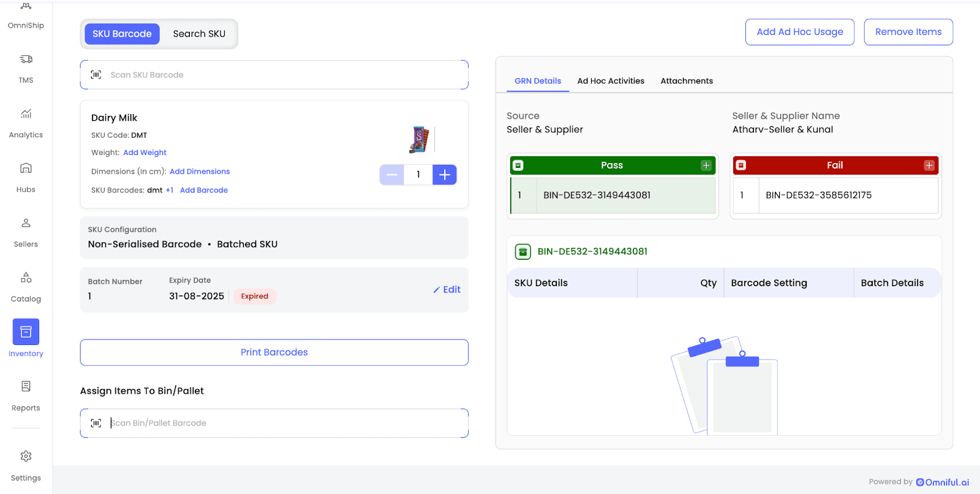Open Reports from the sidebar
Image resolution: width=980 pixels, height=494 pixels.
[26, 387]
